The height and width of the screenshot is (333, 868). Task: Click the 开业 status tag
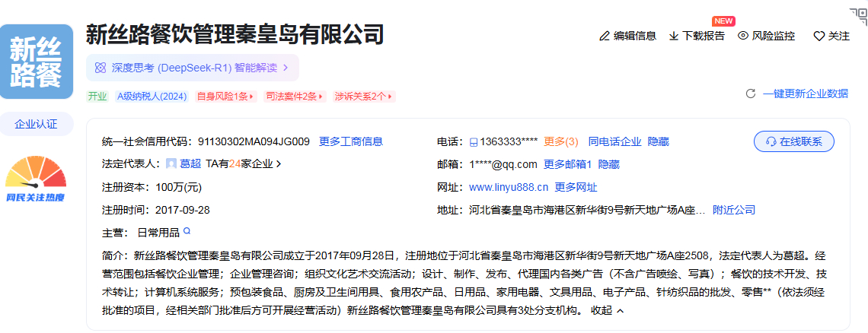click(x=97, y=97)
